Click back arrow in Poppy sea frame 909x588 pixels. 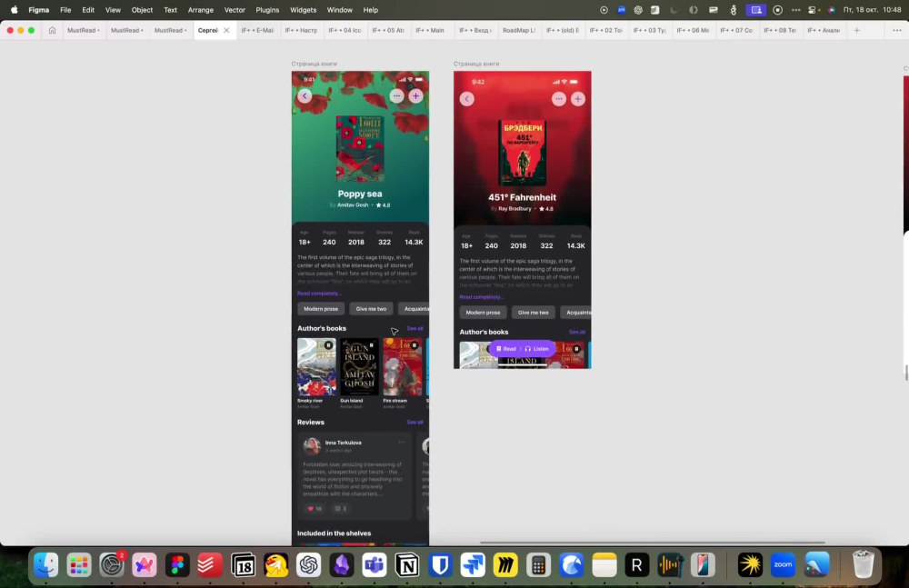click(305, 95)
